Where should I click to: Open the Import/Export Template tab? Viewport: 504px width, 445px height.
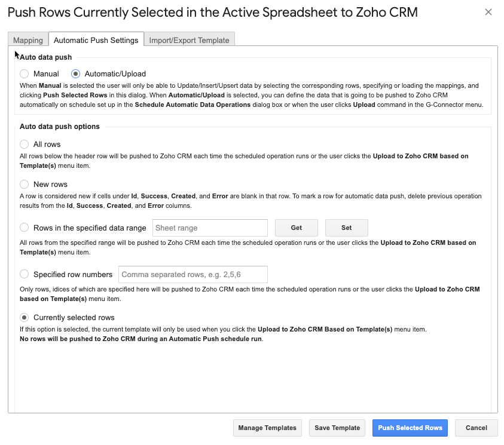189,40
